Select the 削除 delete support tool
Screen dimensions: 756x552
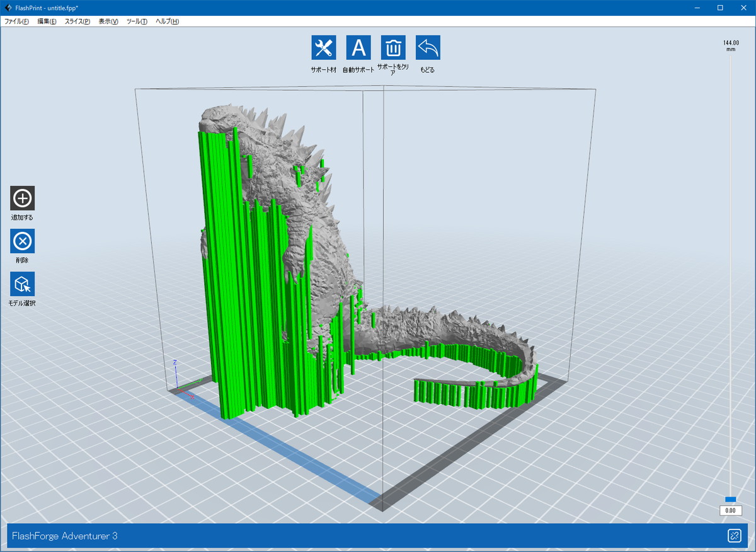tap(22, 241)
